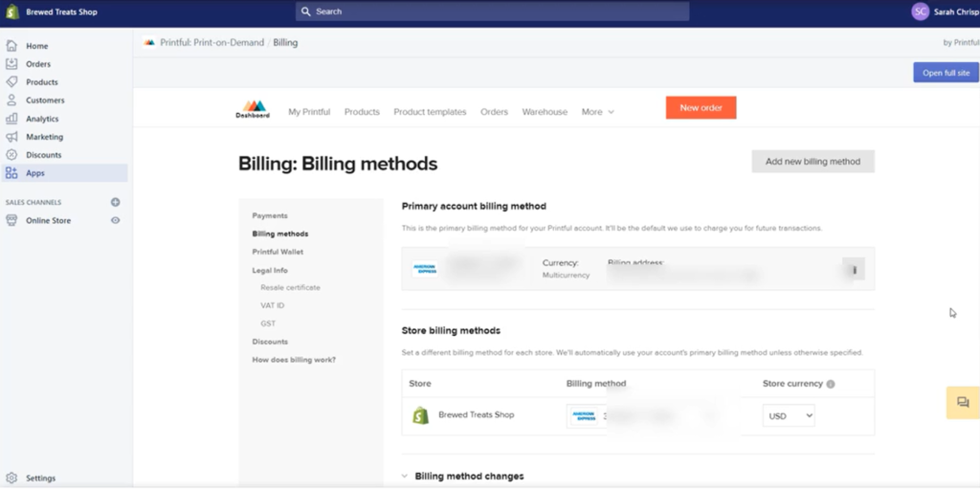This screenshot has width=980, height=490.
Task: Click the Customers person icon
Action: 11,100
